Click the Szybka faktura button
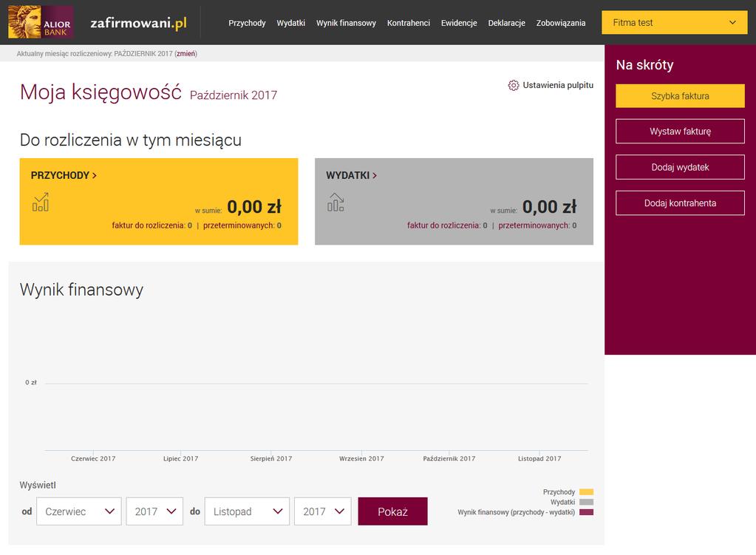 pyautogui.click(x=680, y=96)
